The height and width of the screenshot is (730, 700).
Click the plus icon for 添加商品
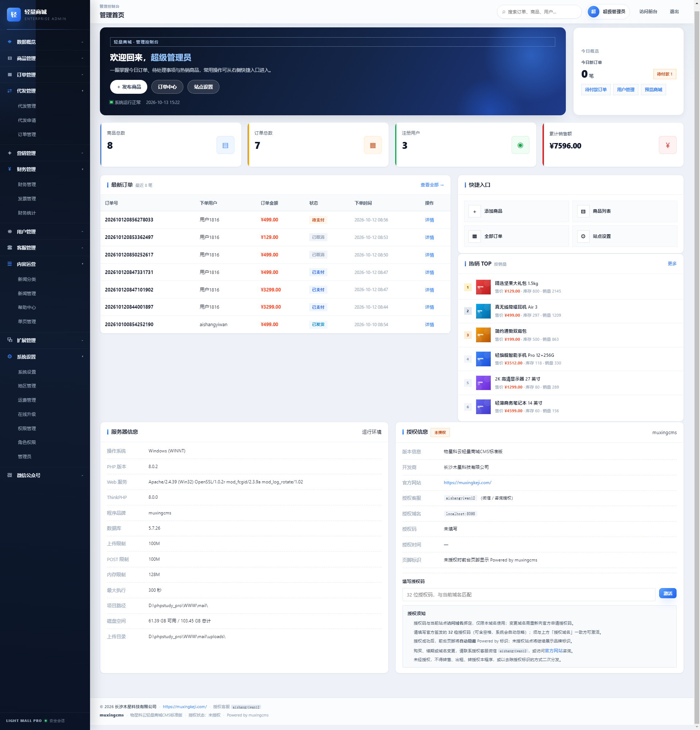pyautogui.click(x=474, y=212)
